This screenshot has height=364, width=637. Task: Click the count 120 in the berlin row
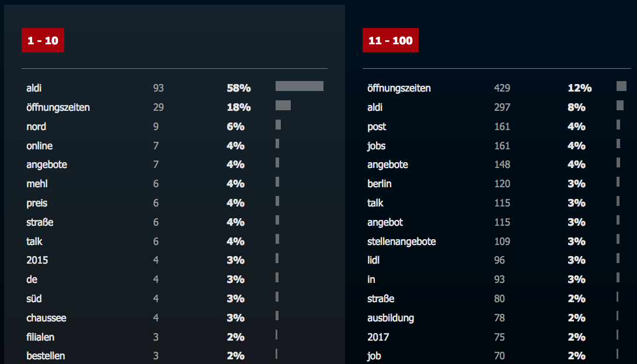[x=502, y=184]
